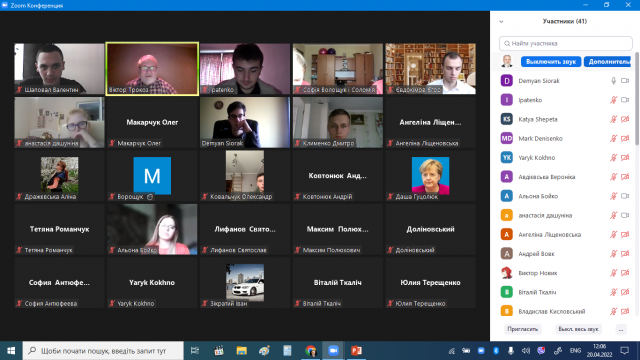Click disabled camera icon for Katya Shepeta
640x360 pixels.
coord(625,119)
